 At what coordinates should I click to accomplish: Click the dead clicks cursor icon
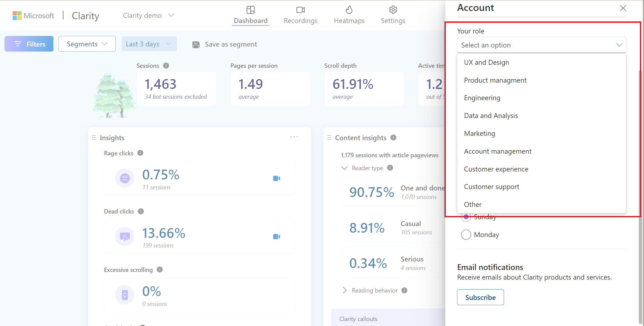click(x=125, y=236)
